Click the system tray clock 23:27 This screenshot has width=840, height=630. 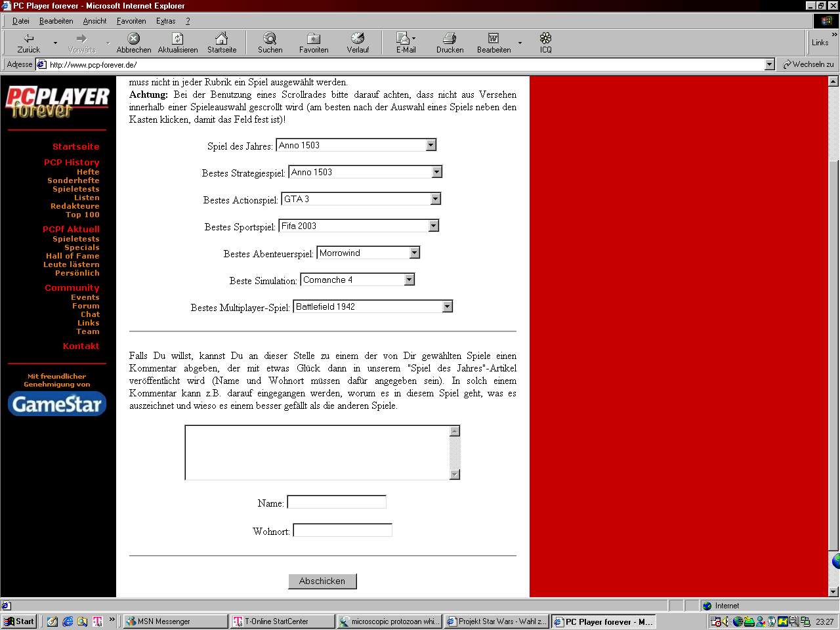825,621
